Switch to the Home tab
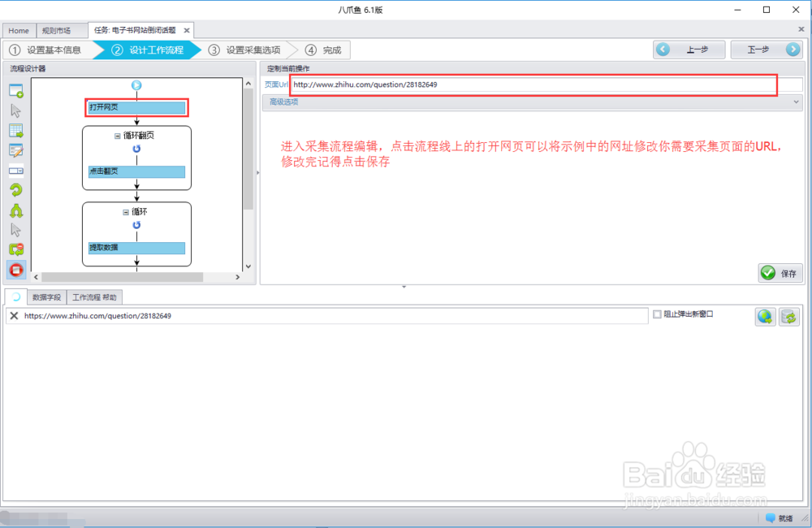 pyautogui.click(x=19, y=31)
